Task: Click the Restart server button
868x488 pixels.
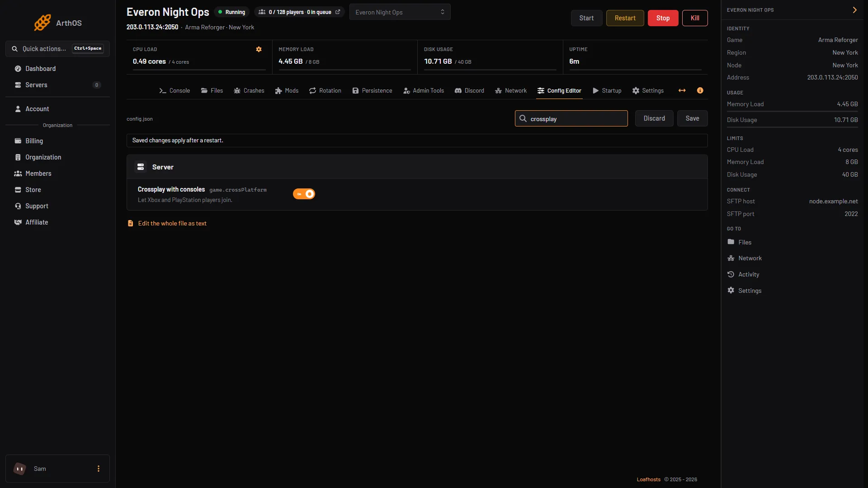Action: pos(625,18)
